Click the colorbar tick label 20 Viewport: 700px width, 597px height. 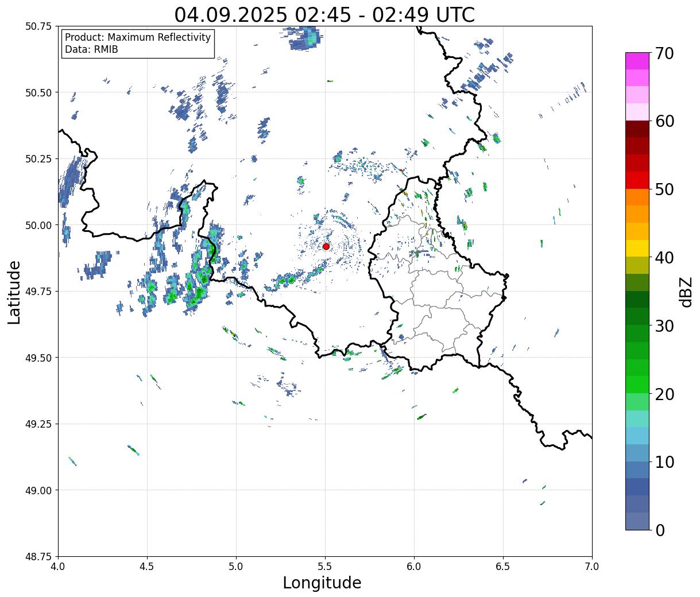pyautogui.click(x=664, y=394)
